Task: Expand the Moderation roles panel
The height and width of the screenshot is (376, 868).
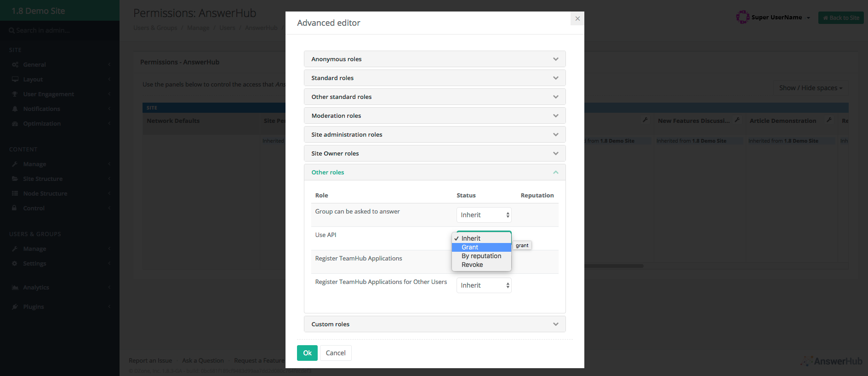Action: [434, 116]
